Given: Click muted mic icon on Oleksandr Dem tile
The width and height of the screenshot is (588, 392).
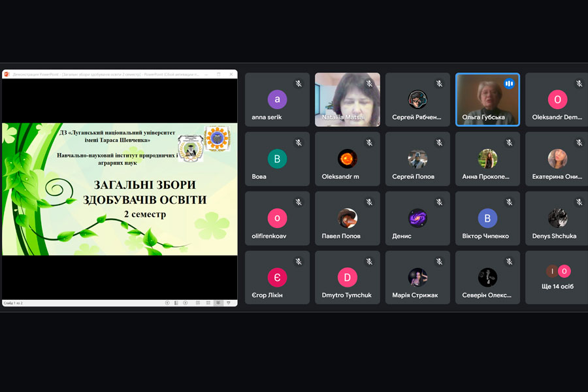Looking at the screenshot, I should point(579,83).
